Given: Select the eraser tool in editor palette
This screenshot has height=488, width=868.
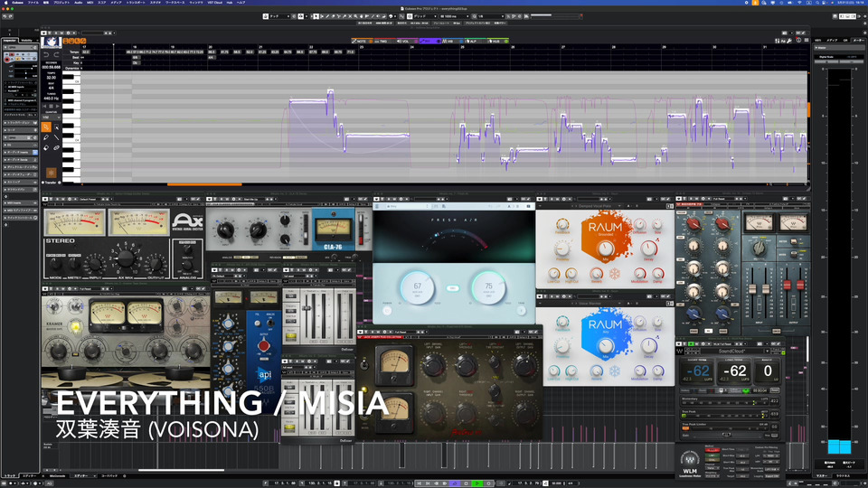Looking at the screenshot, I should tap(46, 147).
